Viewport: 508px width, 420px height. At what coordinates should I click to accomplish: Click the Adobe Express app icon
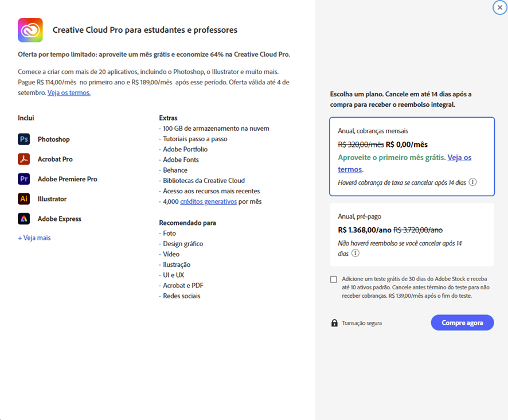tap(24, 219)
